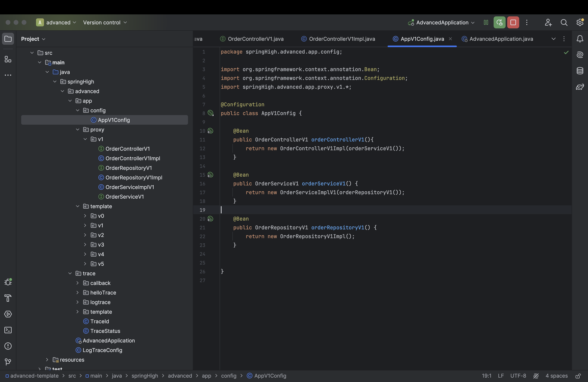Select the AdvancedApplication.java tab

coord(501,39)
